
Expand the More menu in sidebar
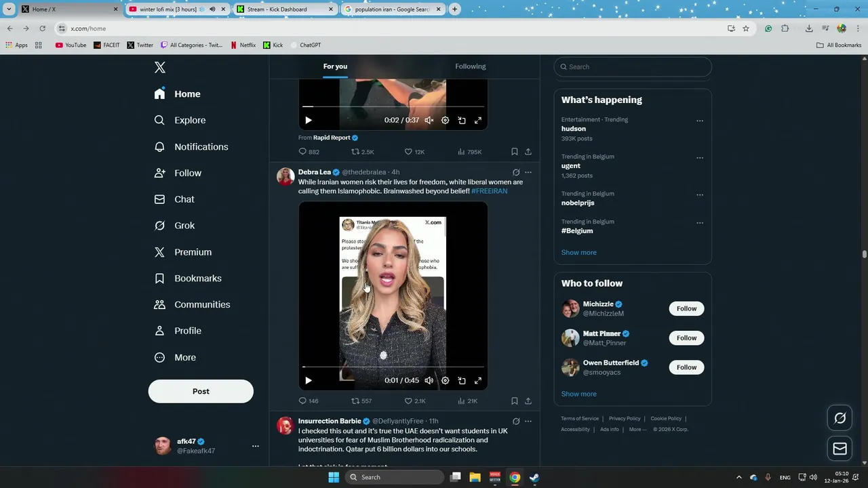175,357
